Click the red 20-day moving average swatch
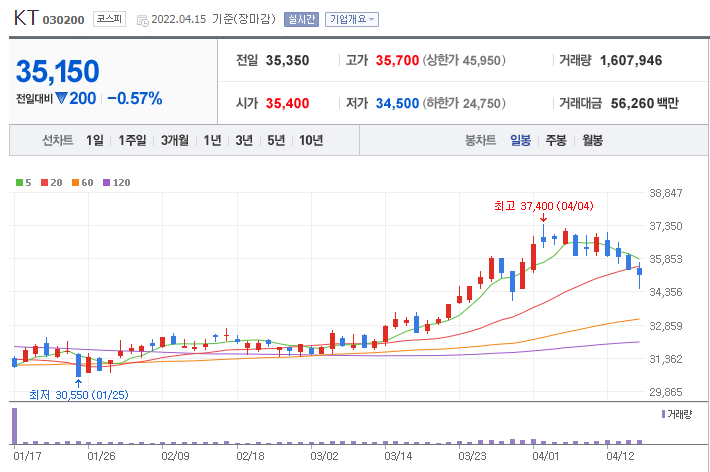 point(44,183)
